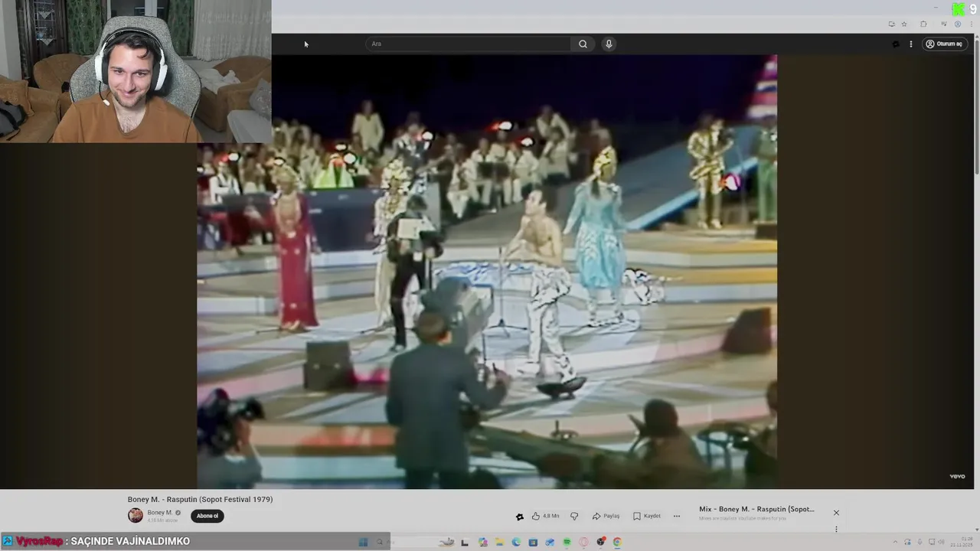Open YouTube settings three-dot menu
This screenshot has height=551, width=980.
pyautogui.click(x=911, y=44)
